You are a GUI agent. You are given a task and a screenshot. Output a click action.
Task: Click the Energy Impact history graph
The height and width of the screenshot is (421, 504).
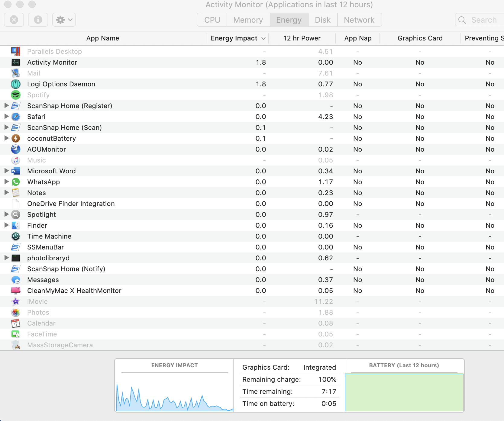click(175, 397)
